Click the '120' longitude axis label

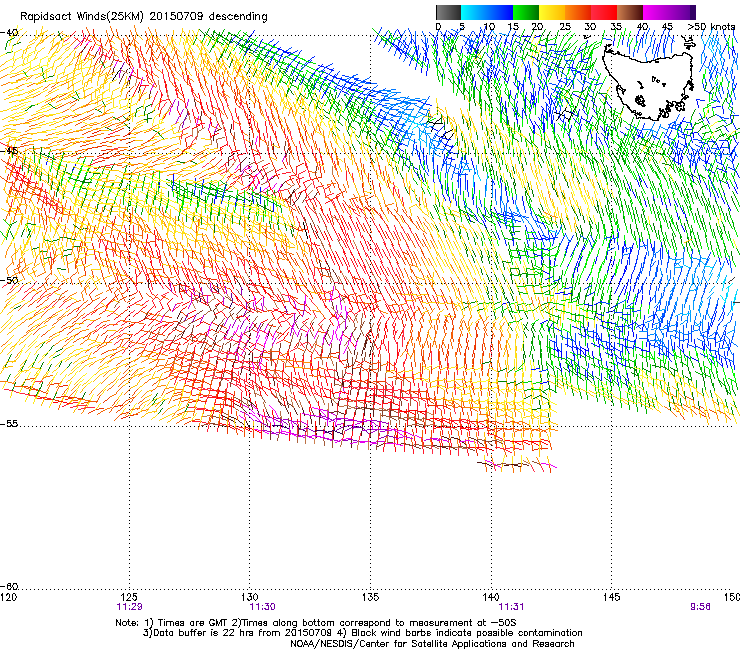coord(8,597)
